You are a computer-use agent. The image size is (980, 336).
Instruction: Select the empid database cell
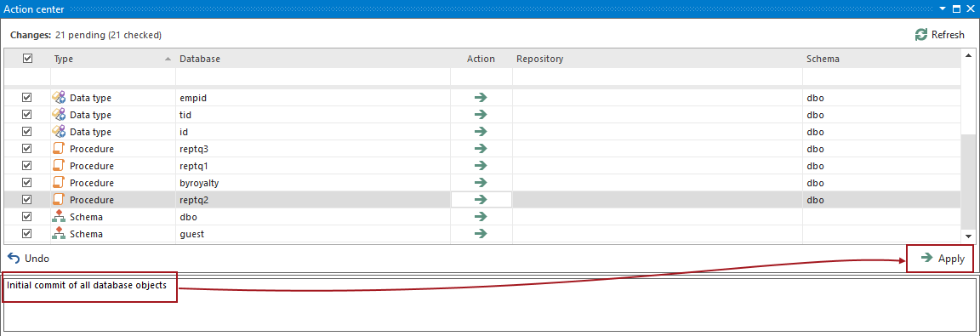[x=312, y=98]
